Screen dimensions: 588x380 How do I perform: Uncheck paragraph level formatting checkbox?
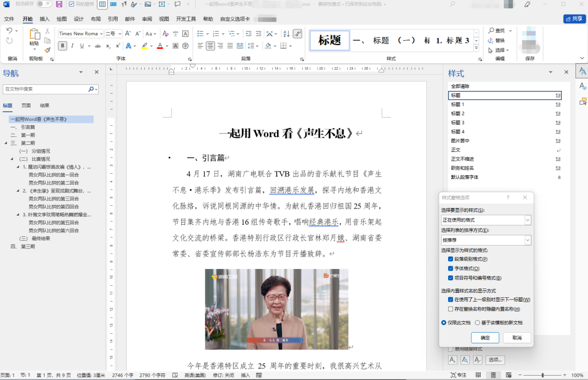[x=450, y=259]
